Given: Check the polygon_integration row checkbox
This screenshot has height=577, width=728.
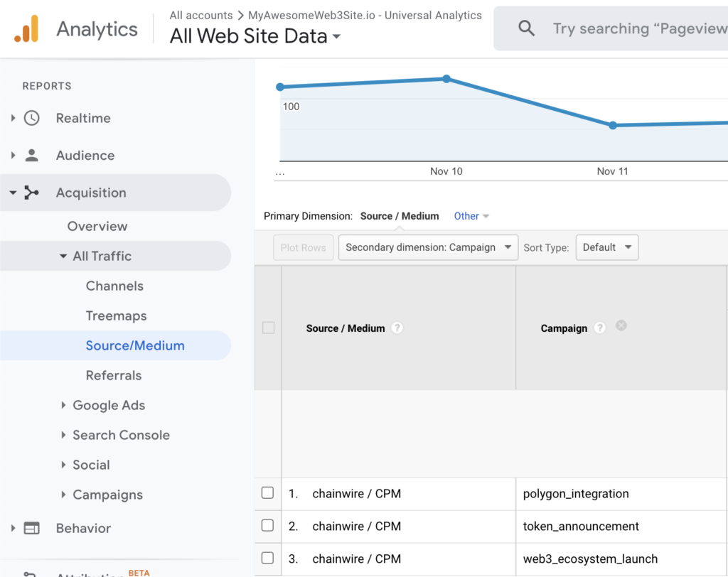Looking at the screenshot, I should pyautogui.click(x=267, y=493).
